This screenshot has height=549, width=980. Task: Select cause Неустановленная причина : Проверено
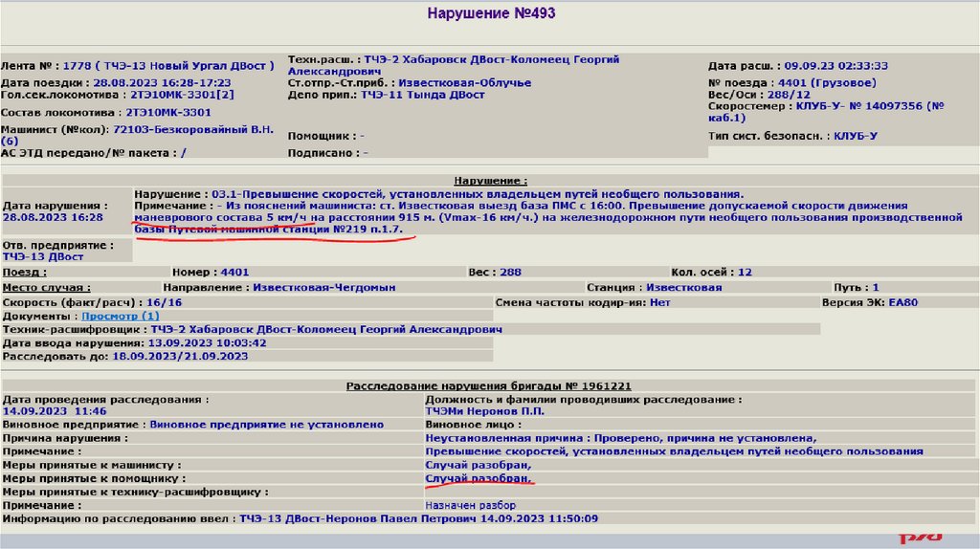(620, 438)
